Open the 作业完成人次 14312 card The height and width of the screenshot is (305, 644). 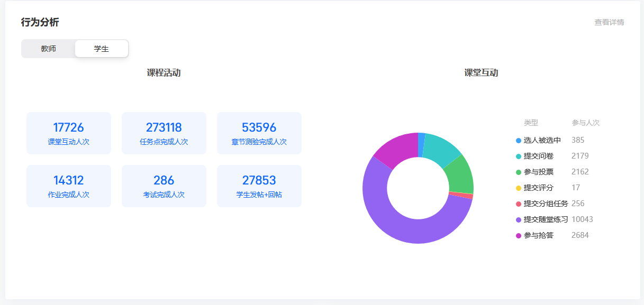point(69,186)
